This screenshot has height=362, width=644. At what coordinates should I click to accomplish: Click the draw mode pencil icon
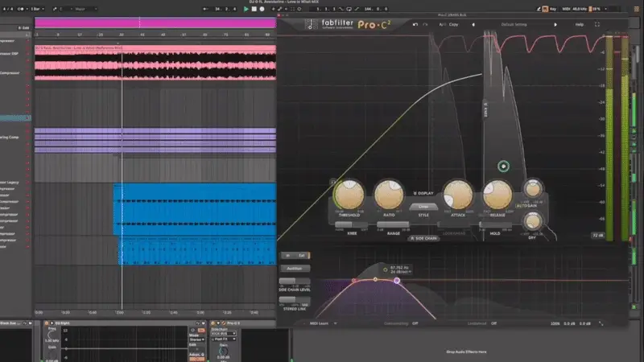539,9
